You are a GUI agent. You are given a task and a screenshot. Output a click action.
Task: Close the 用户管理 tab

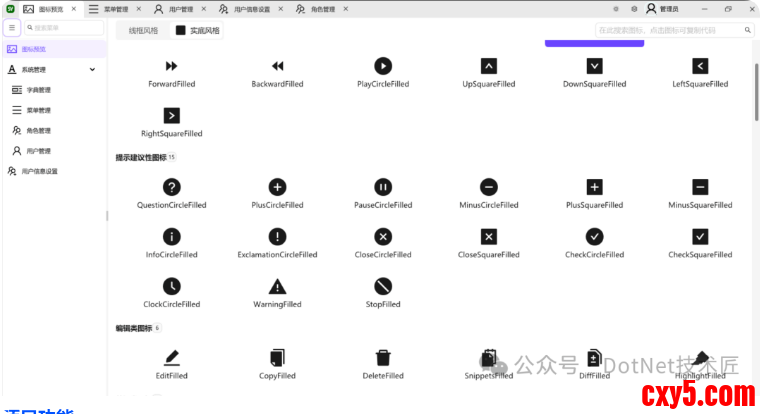pos(204,9)
